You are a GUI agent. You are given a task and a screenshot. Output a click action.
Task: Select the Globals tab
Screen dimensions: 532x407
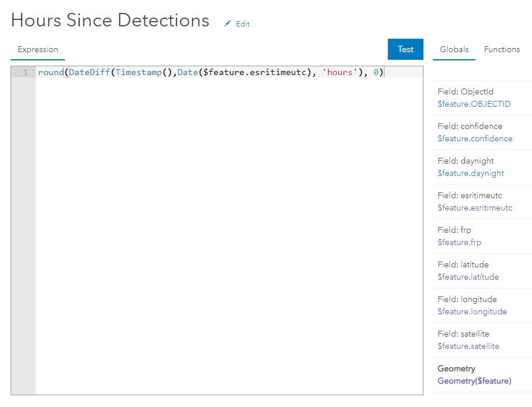click(x=454, y=49)
